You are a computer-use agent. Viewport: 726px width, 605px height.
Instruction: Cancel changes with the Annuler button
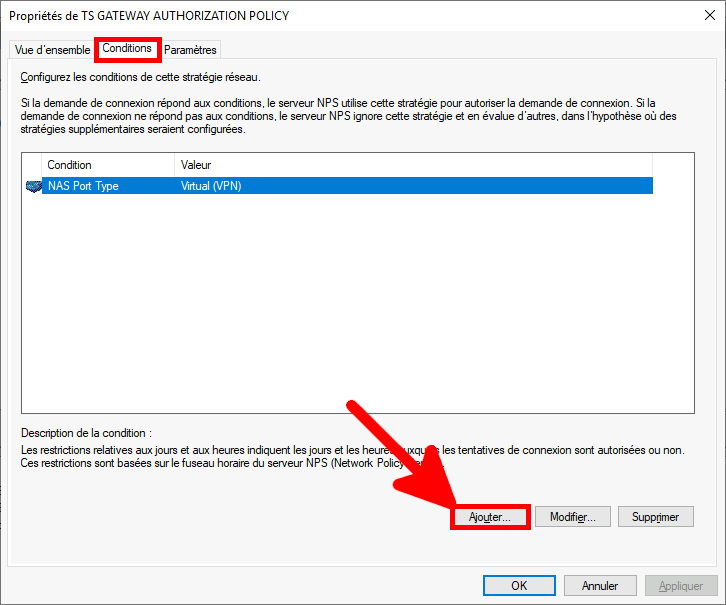(600, 586)
